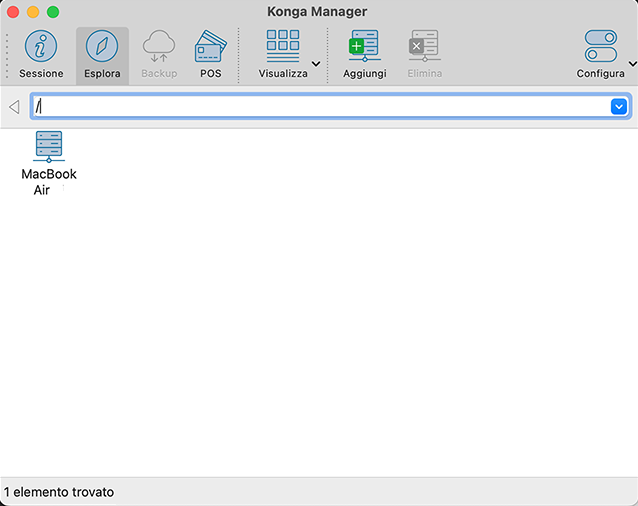Click the toolbar dotted grip handle

click(8, 55)
